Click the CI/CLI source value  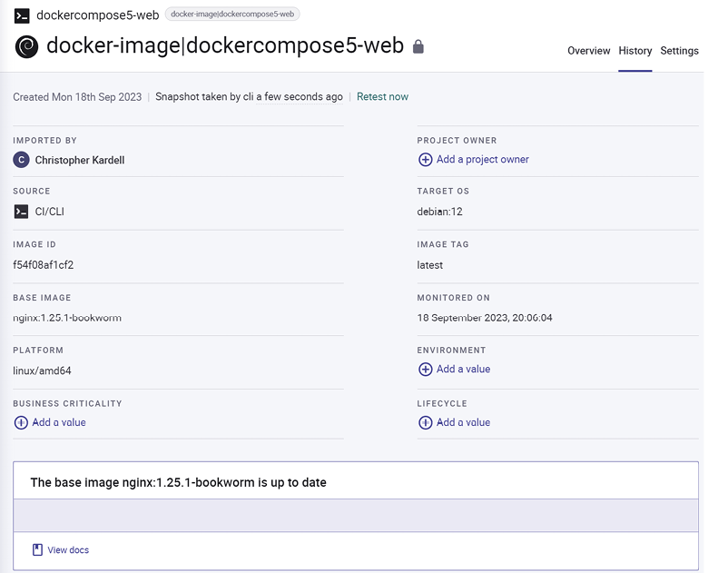(x=50, y=212)
